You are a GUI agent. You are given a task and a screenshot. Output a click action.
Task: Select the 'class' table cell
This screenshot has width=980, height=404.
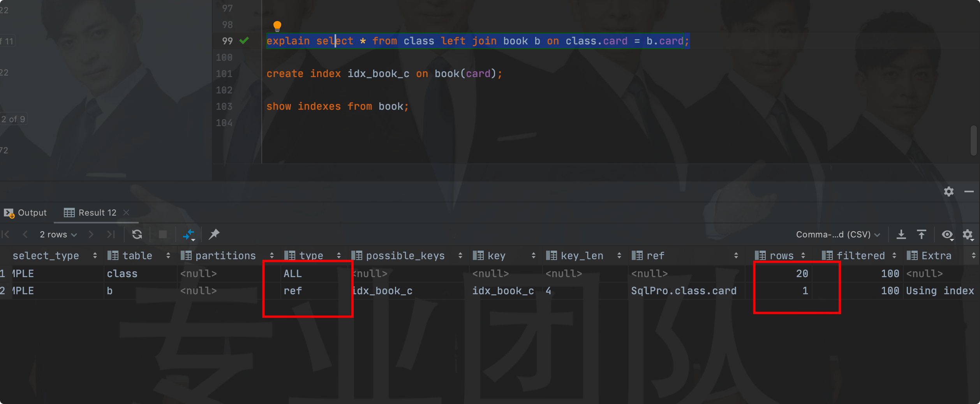140,274
